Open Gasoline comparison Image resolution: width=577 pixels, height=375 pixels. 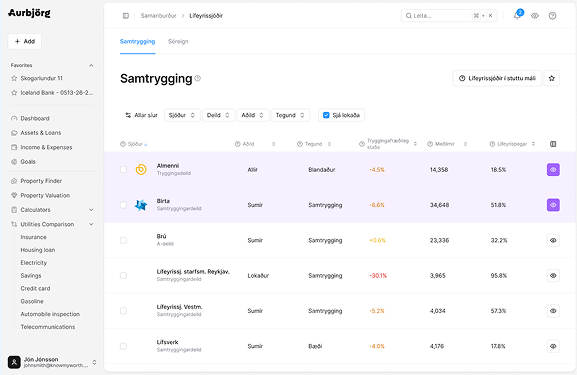[x=32, y=301]
